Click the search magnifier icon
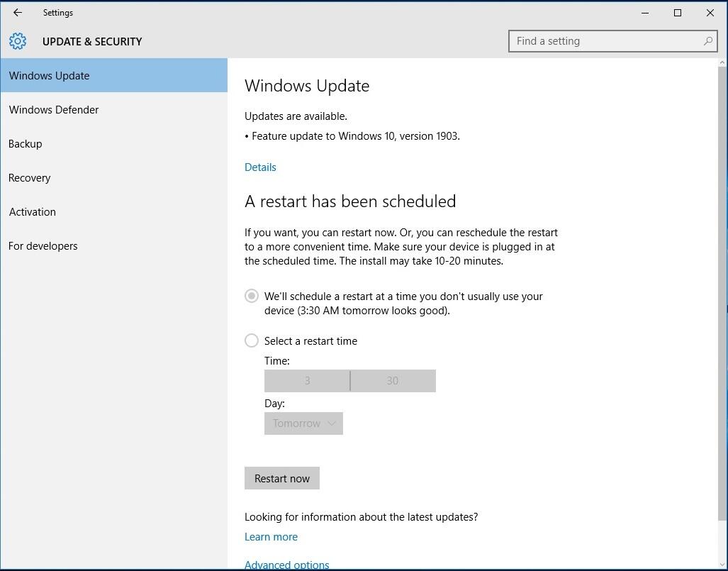The height and width of the screenshot is (571, 728). [x=707, y=41]
